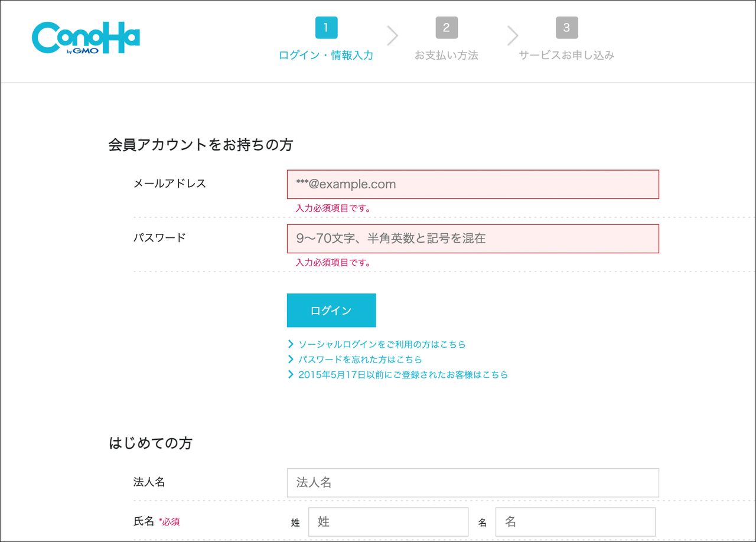Click the メールアドレス label
Image resolution: width=756 pixels, height=542 pixels.
[170, 184]
